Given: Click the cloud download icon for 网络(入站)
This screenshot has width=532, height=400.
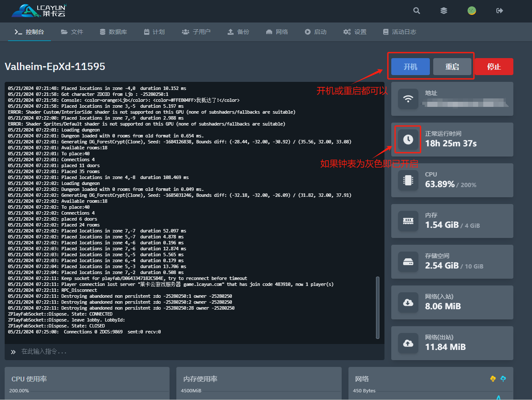Looking at the screenshot, I should 408,302.
